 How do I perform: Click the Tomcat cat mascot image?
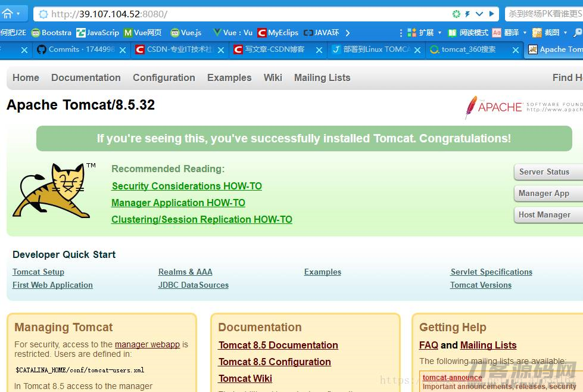pos(54,191)
